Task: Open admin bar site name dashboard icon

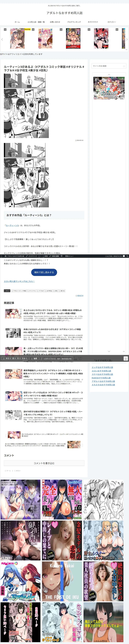Action: (x=14, y=256)
